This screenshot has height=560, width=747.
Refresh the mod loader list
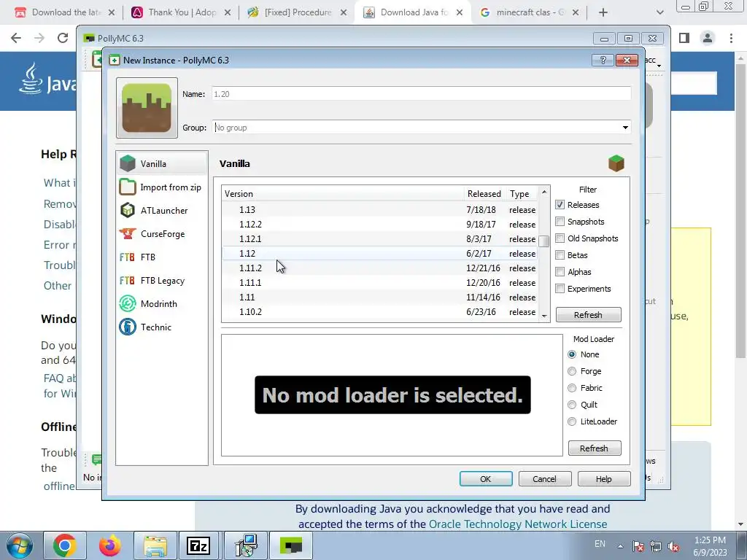595,448
